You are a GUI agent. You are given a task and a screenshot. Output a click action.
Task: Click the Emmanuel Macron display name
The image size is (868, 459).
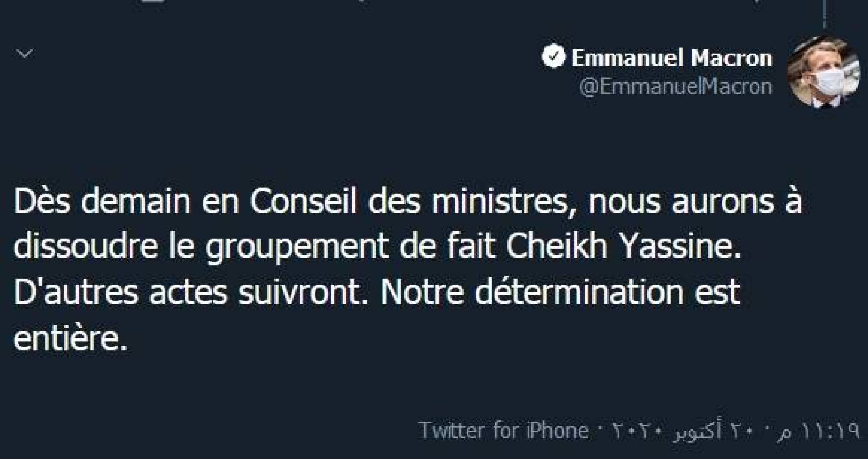[x=672, y=58]
